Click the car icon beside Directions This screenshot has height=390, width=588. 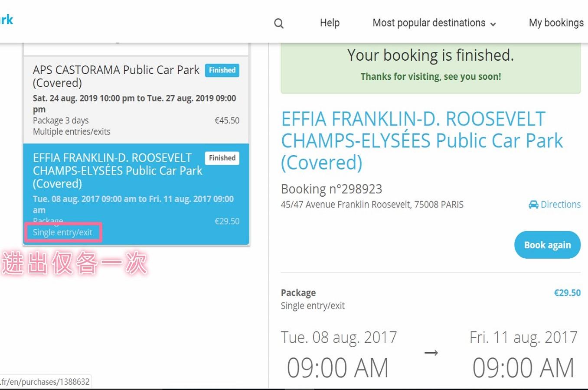pos(533,205)
